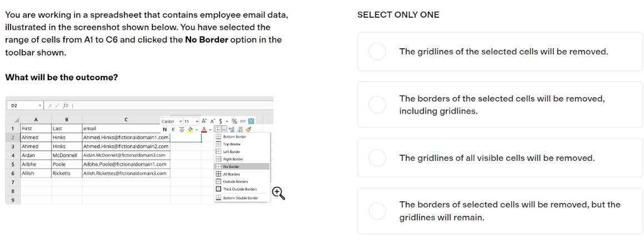Choose All Borders from the borders menu

click(x=242, y=174)
